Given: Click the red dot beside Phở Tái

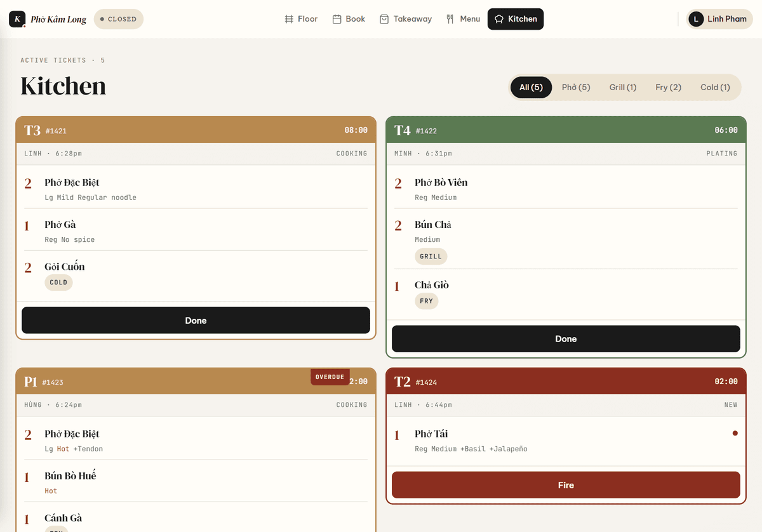Looking at the screenshot, I should pyautogui.click(x=735, y=433).
